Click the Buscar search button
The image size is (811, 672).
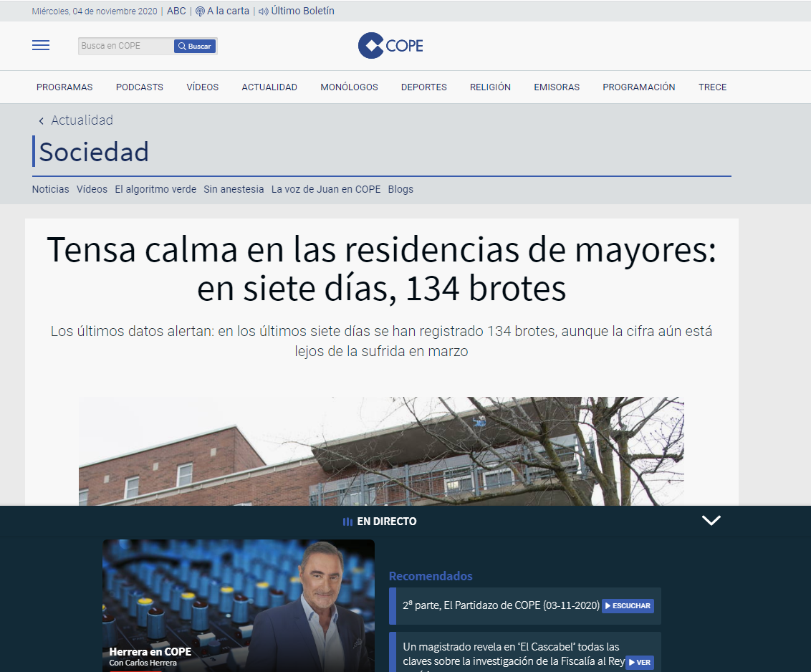[x=194, y=46]
